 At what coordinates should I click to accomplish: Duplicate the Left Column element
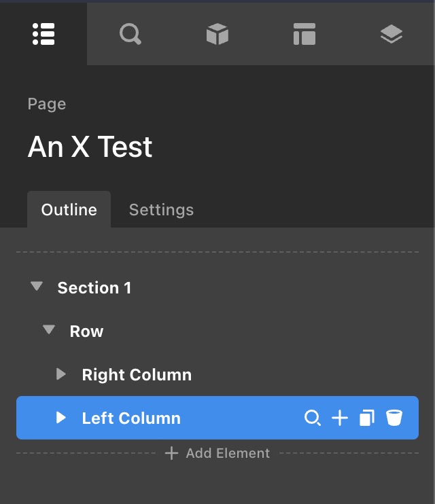pyautogui.click(x=366, y=418)
